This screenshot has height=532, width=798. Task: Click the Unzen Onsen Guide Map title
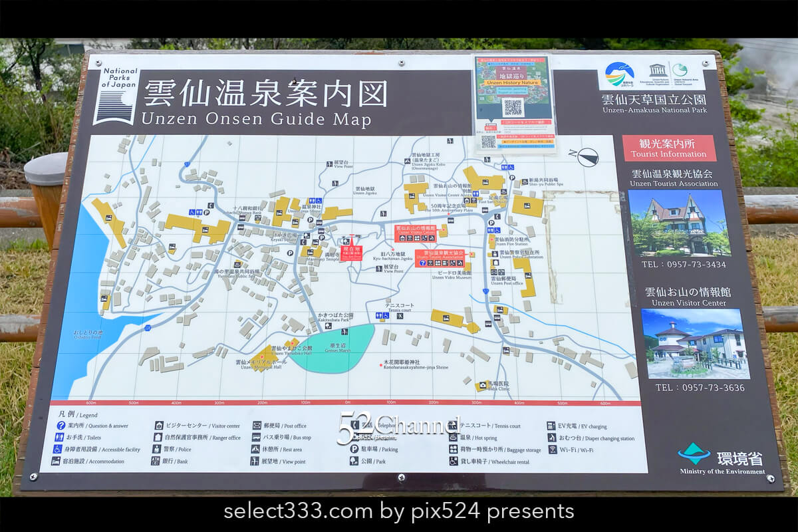[256, 120]
